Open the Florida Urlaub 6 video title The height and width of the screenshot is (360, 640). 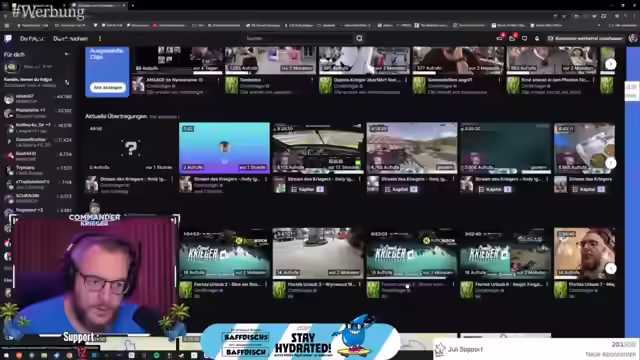pos(508,284)
